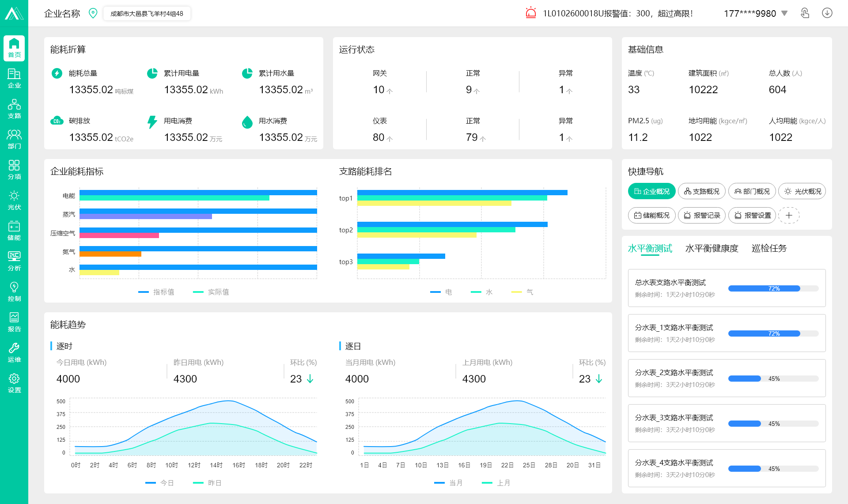
Task: Open the 分水表_4支路水平衡测试 card
Action: [x=727, y=468]
